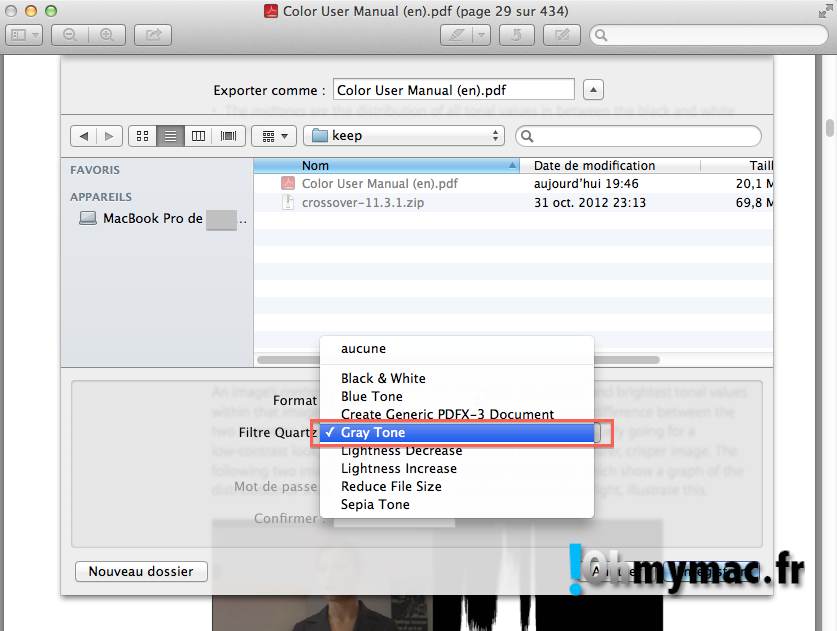Click the 31 oct. 2012 23:13 date cell
The width and height of the screenshot is (837, 631).
click(x=590, y=202)
